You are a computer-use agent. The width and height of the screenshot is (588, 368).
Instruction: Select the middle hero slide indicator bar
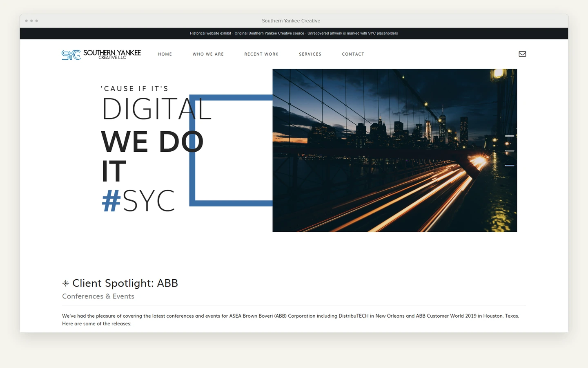pos(510,151)
